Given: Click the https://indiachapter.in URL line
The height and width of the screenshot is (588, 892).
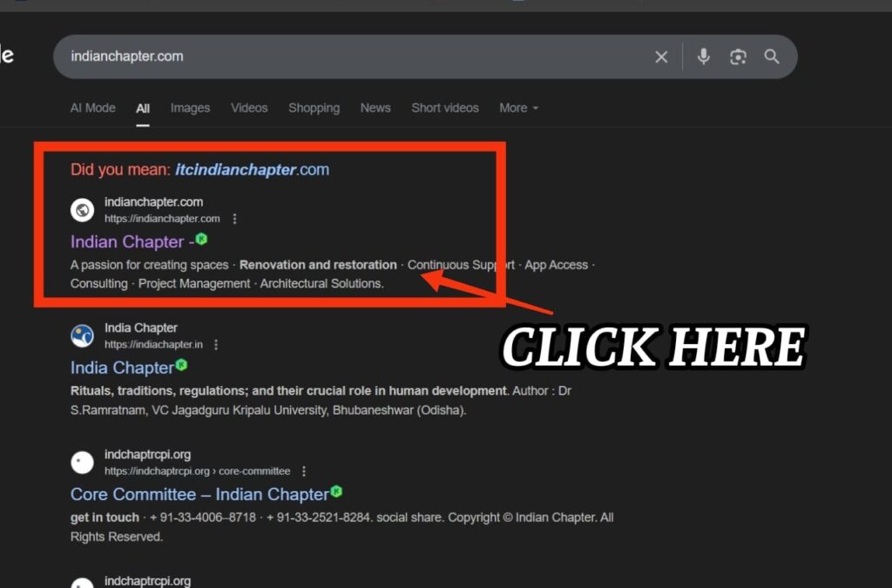Looking at the screenshot, I should [153, 345].
